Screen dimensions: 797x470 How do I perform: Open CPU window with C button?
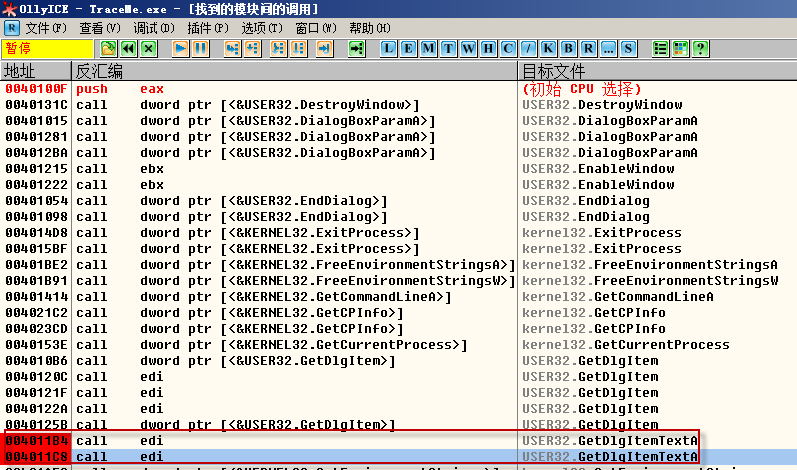508,49
